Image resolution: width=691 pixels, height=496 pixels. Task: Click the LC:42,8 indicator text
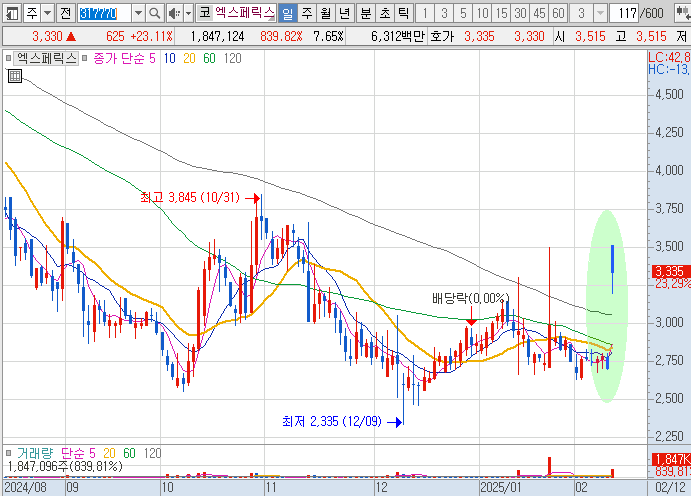669,57
